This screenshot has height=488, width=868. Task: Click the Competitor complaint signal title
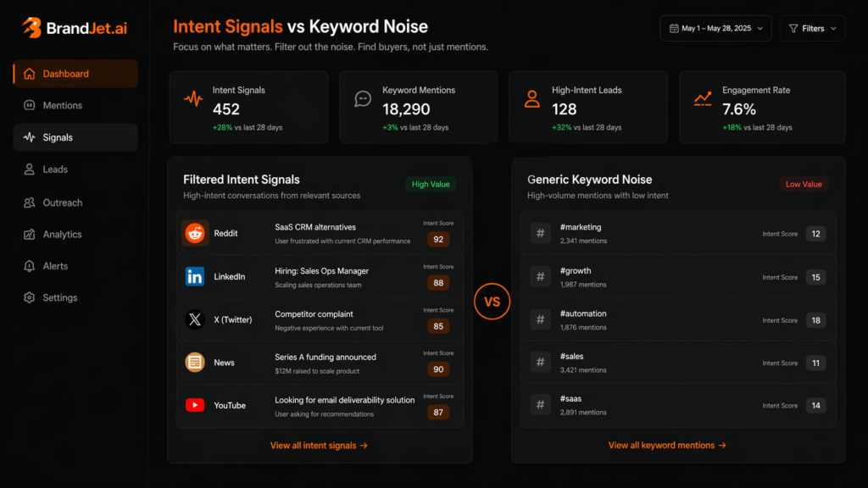click(x=314, y=313)
